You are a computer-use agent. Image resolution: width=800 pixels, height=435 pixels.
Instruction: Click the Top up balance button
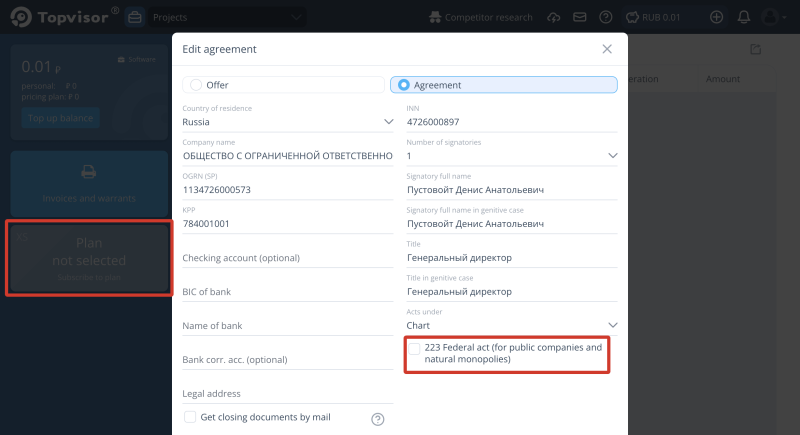click(60, 118)
